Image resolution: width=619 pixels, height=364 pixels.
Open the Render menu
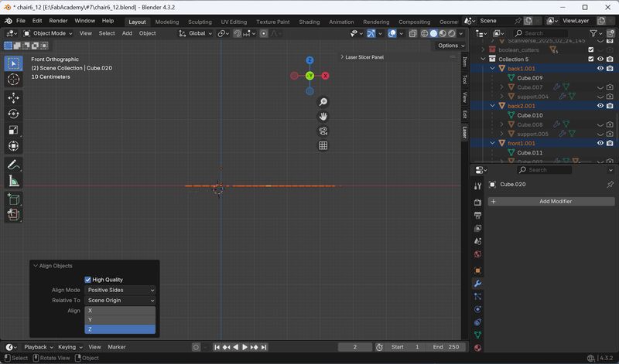(x=58, y=21)
